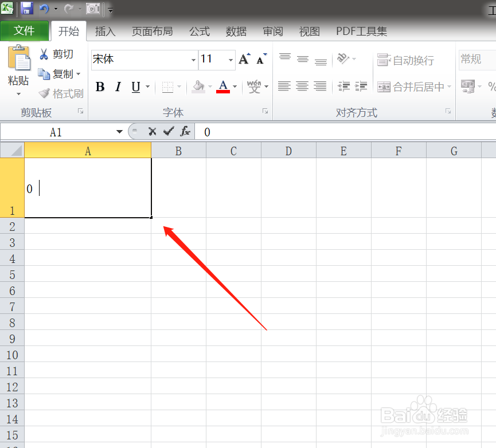
Task: Open the 字体 font dialog launcher
Action: 265,111
